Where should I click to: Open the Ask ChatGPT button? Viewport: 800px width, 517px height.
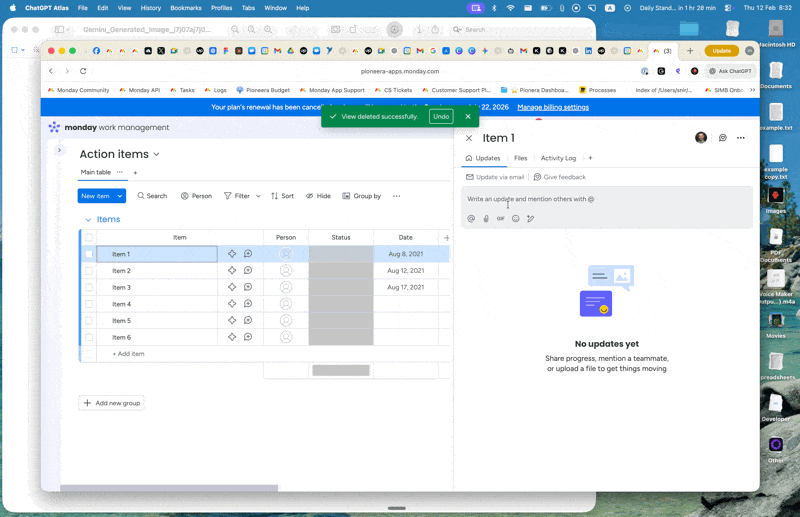[x=731, y=71]
